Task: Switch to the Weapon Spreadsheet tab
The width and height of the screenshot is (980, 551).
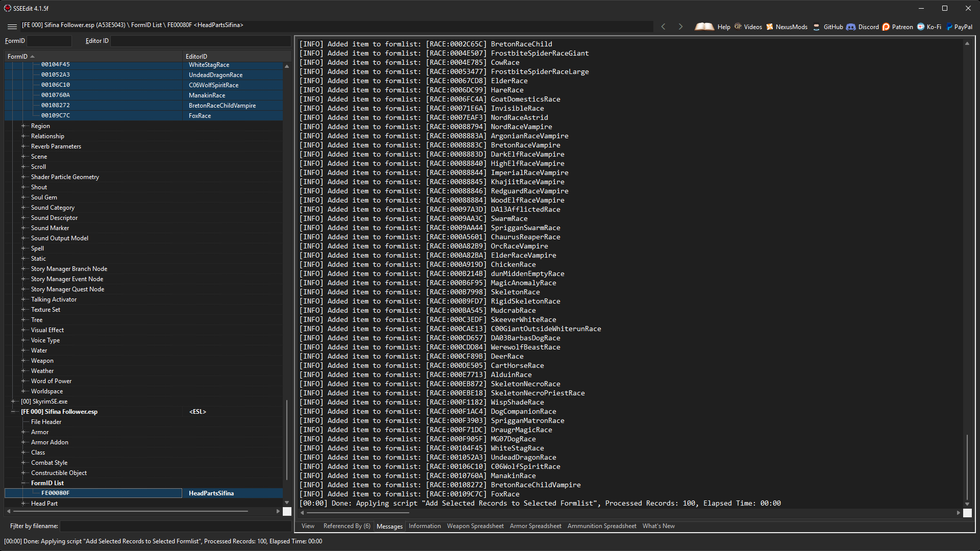Action: pyautogui.click(x=475, y=526)
